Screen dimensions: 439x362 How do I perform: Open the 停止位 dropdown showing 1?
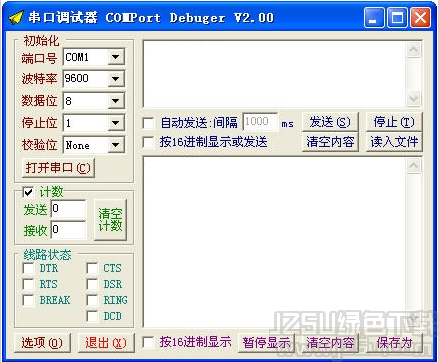pos(116,123)
